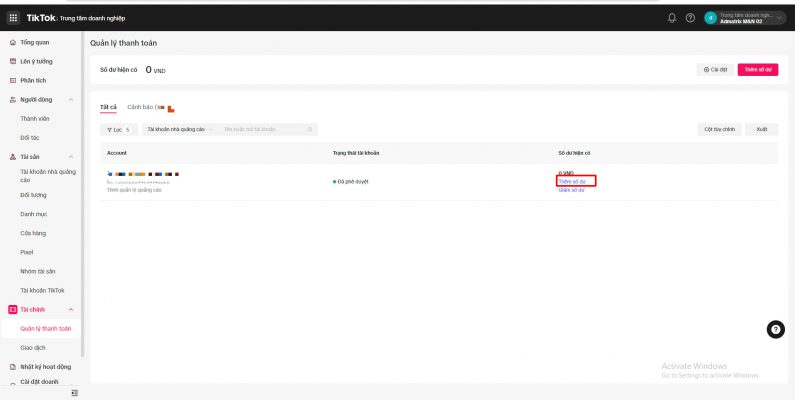The height and width of the screenshot is (400, 795).
Task: Open the help question mark icon
Action: [690, 18]
